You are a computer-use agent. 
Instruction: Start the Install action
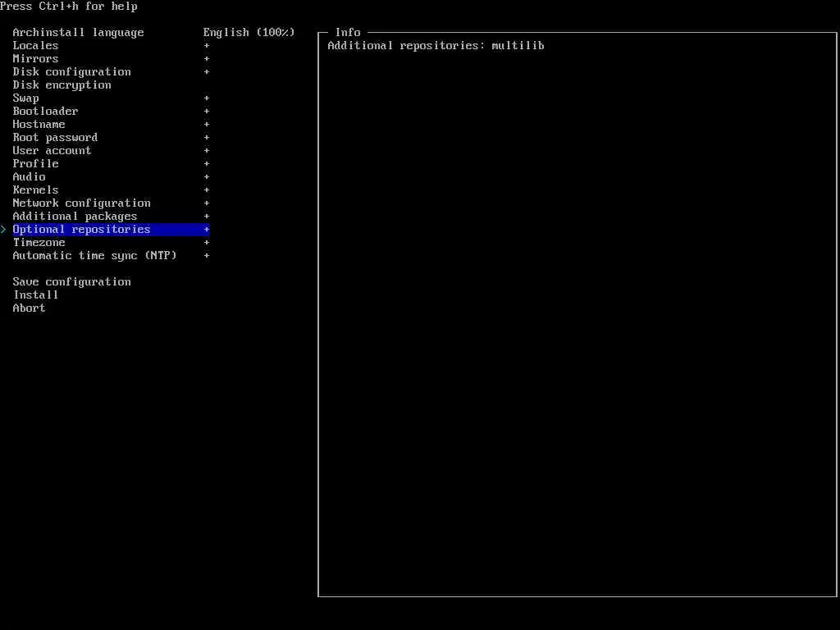35,294
